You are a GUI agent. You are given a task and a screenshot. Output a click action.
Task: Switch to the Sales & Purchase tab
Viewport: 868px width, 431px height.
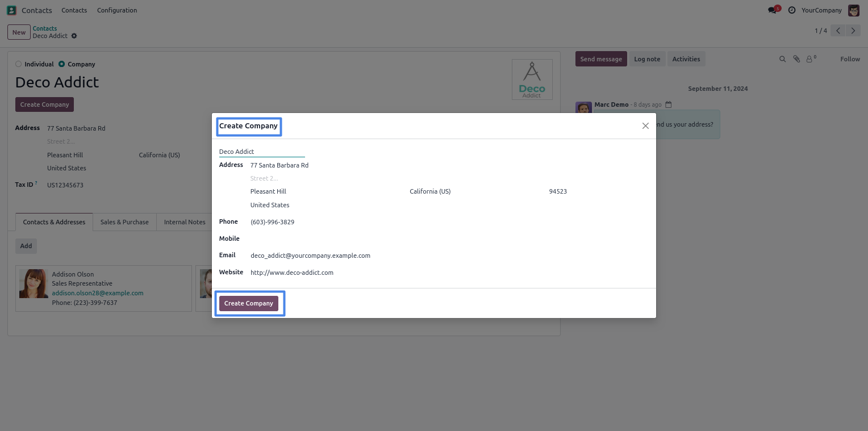coord(124,222)
